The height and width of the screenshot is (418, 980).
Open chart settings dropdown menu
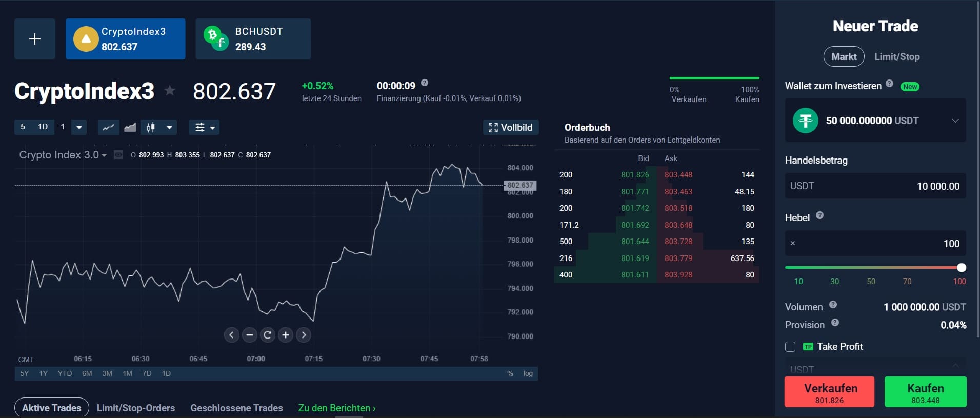(204, 127)
